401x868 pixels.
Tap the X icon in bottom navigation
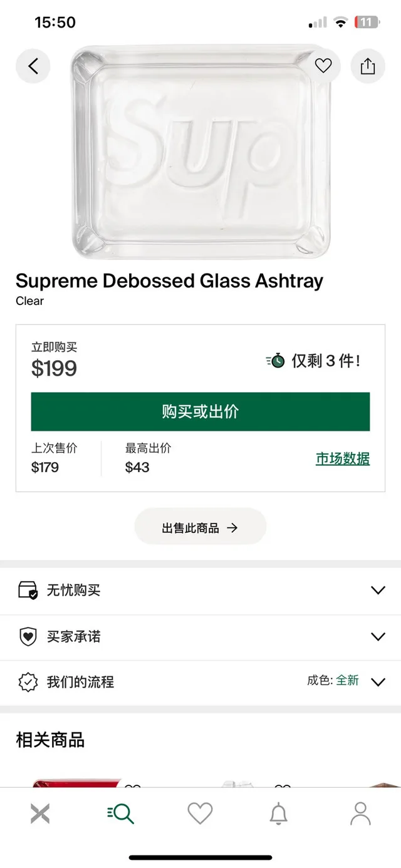40,812
